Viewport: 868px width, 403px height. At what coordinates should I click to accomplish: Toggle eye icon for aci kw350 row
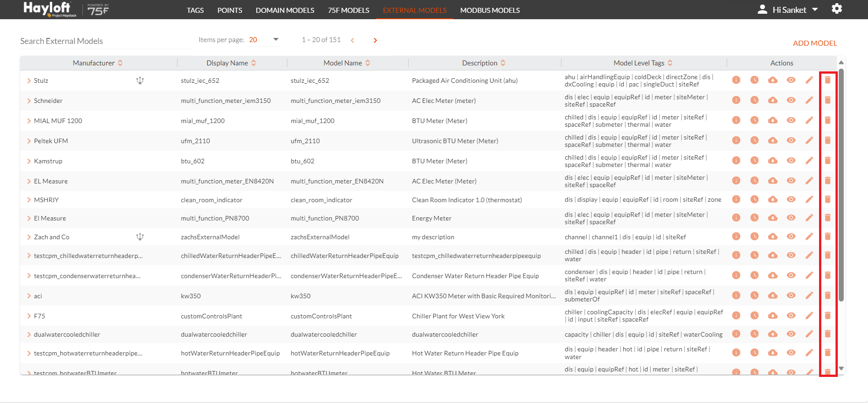pyautogui.click(x=791, y=296)
